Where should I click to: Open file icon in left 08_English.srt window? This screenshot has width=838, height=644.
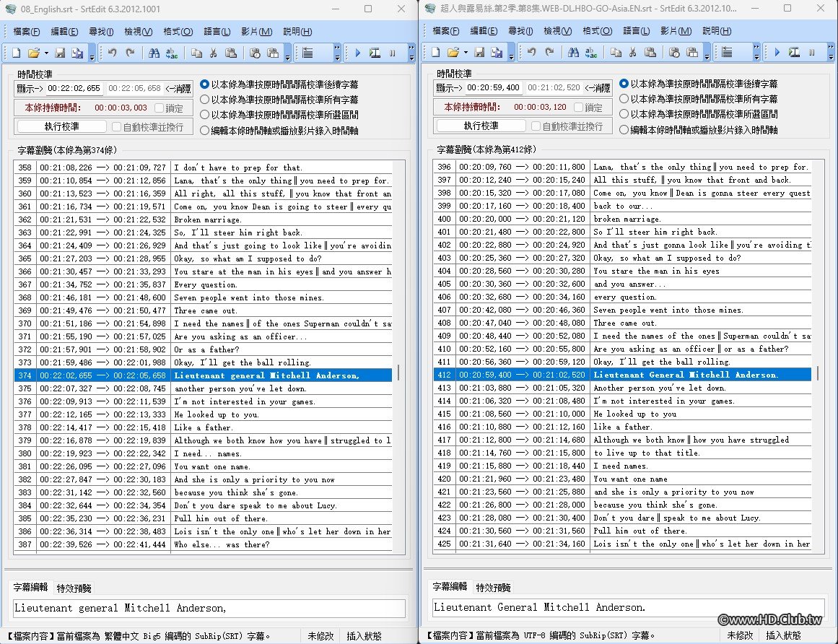click(33, 53)
